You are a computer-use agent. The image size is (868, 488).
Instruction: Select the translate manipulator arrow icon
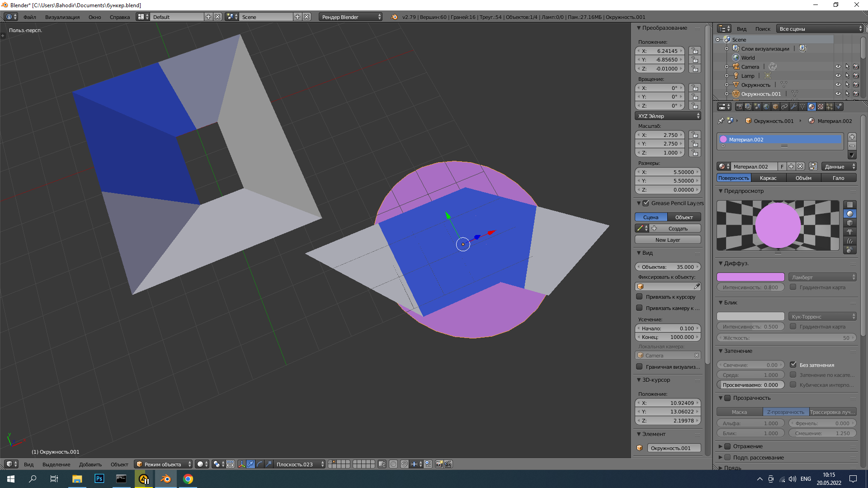click(x=251, y=464)
